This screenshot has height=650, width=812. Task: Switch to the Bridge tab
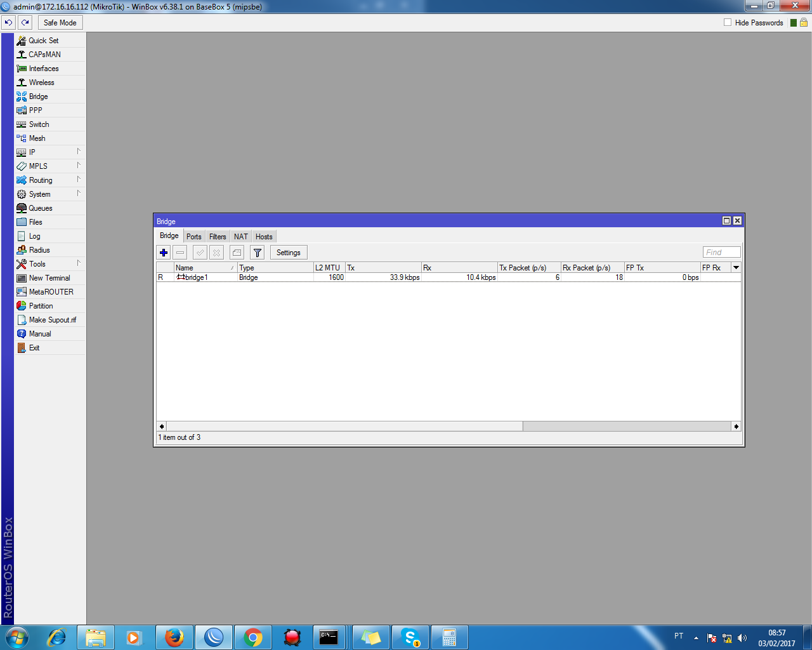pyautogui.click(x=169, y=236)
